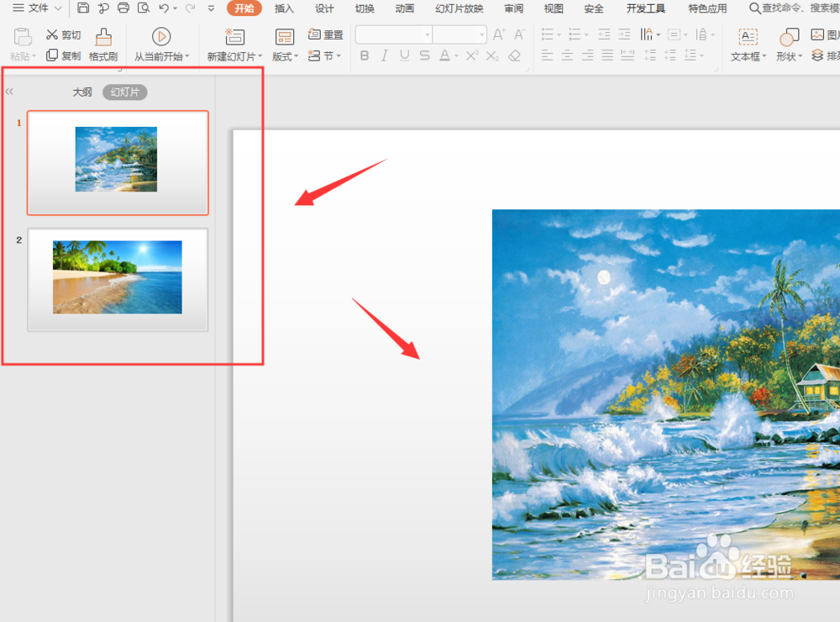Click the Save icon in quick access bar
The height and width of the screenshot is (622, 840).
[83, 8]
